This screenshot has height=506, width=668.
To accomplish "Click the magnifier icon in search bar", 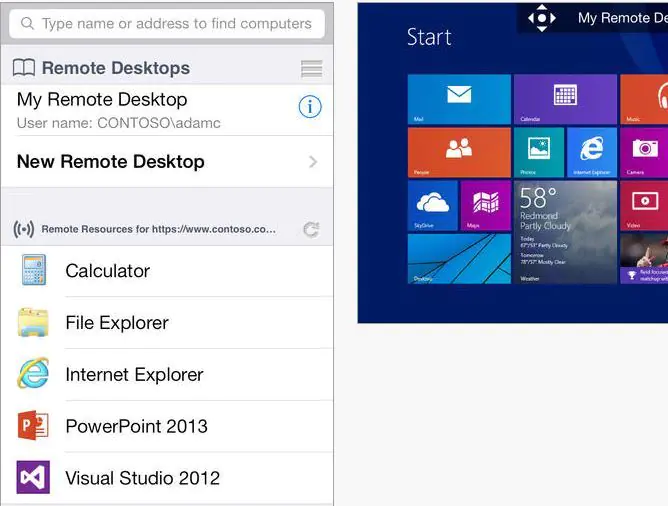I will 27,23.
